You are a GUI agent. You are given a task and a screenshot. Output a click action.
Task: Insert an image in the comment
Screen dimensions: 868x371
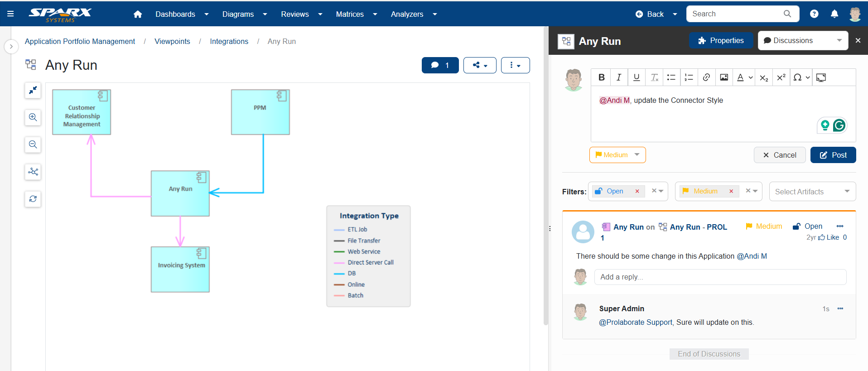[724, 77]
